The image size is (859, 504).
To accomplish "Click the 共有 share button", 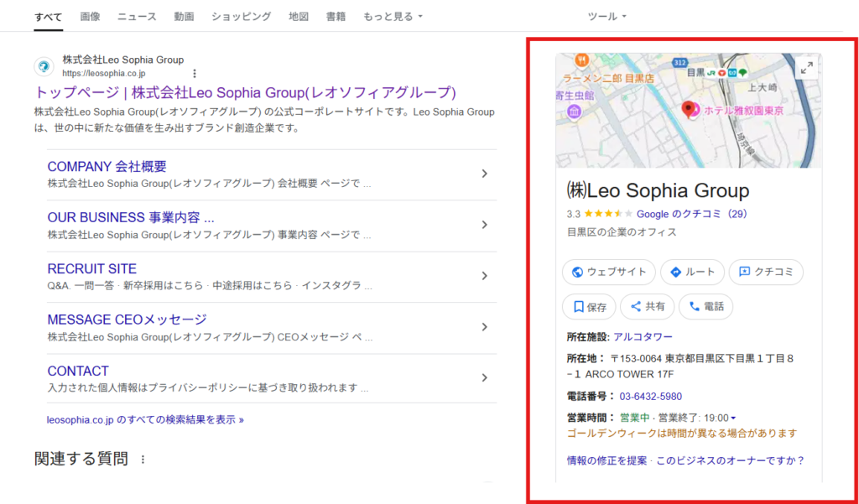I will [647, 307].
